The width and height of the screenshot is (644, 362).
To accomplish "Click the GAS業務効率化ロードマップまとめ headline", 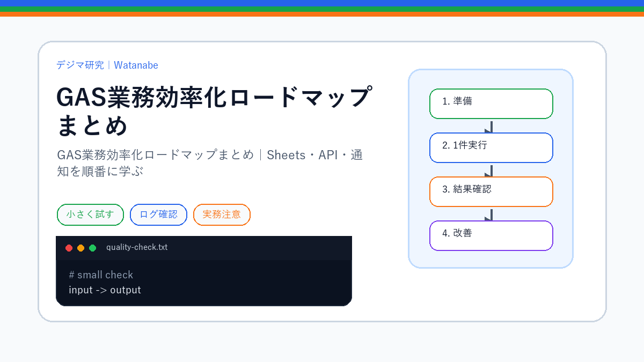I will [x=214, y=112].
